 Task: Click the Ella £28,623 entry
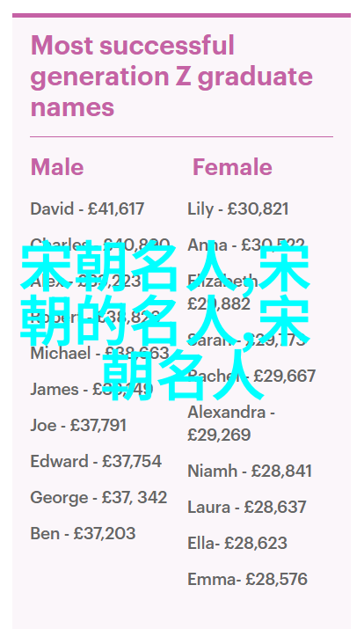(x=237, y=543)
